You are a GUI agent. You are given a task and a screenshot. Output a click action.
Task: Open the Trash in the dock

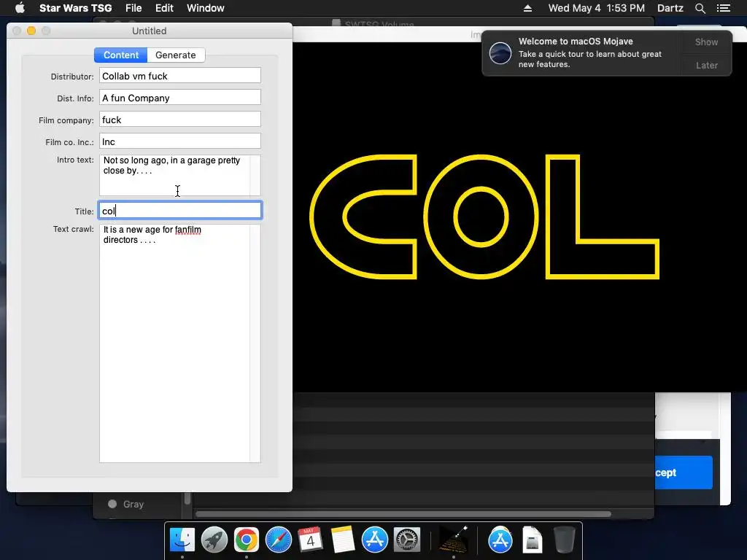coord(564,540)
